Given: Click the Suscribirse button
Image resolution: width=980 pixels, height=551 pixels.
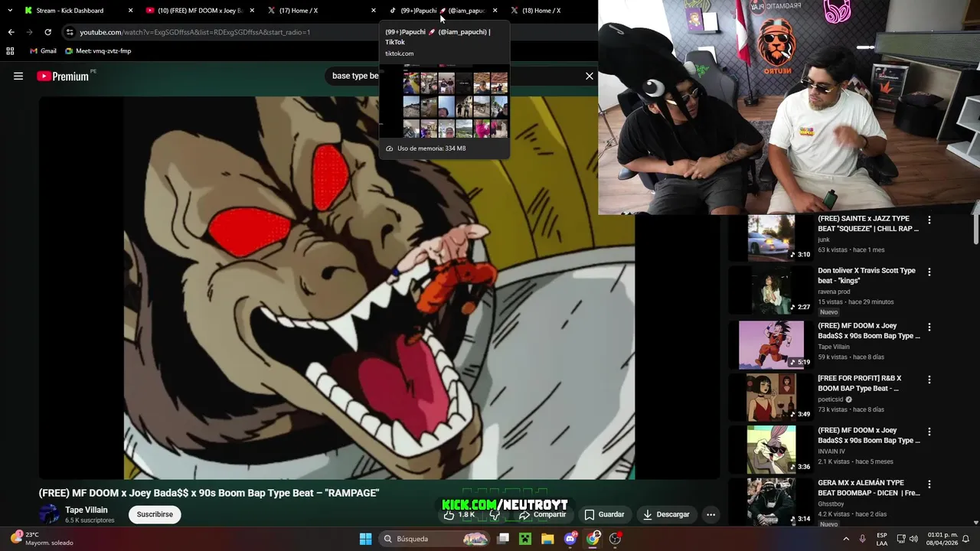Looking at the screenshot, I should pos(155,515).
